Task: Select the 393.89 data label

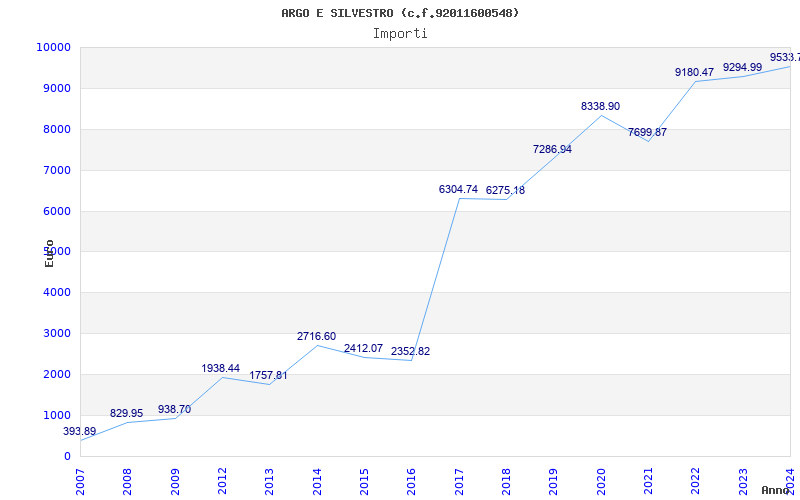Action: [80, 431]
